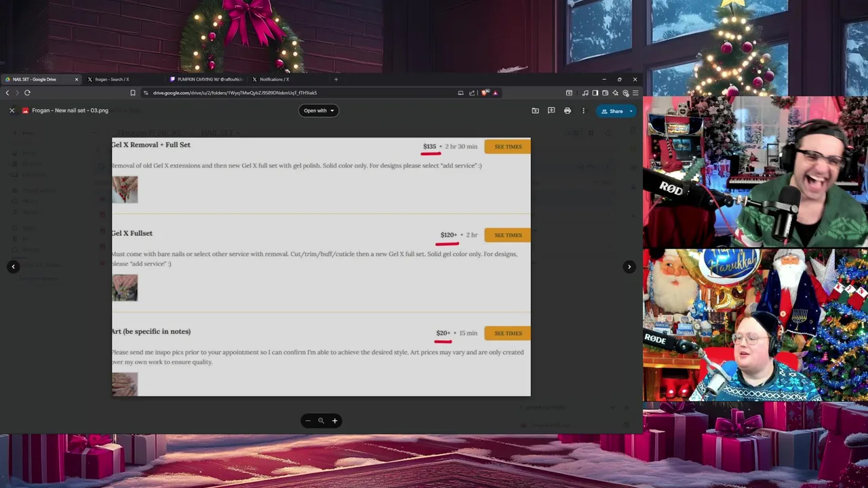Toggle the browser sidebar panel
868x488 pixels.
(x=595, y=93)
